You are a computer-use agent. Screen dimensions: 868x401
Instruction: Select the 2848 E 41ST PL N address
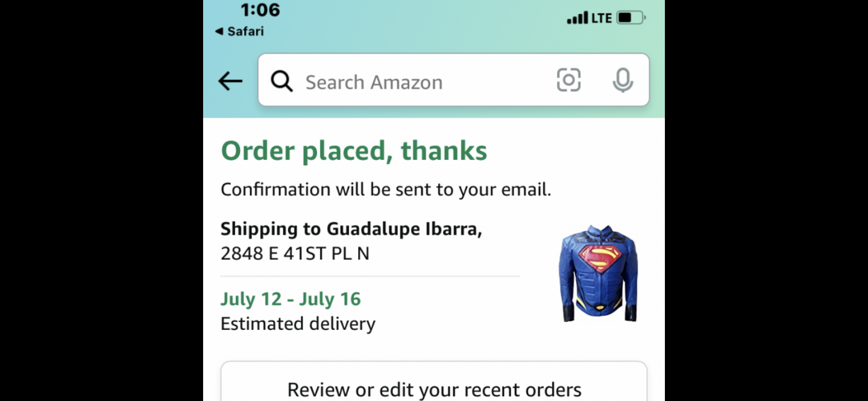pyautogui.click(x=295, y=253)
